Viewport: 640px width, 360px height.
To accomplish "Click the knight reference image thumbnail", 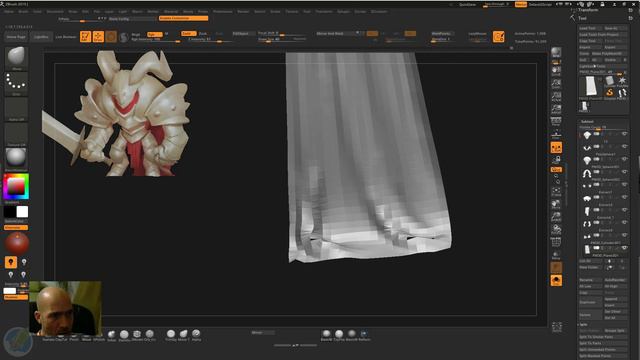I will (x=116, y=113).
